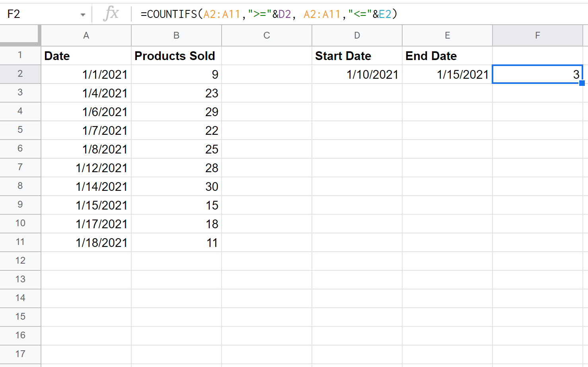
Task: Click the Products Sold header cell
Action: (176, 56)
